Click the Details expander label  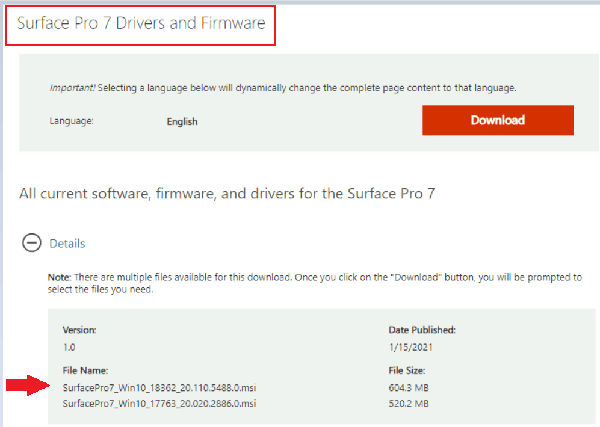coord(67,243)
